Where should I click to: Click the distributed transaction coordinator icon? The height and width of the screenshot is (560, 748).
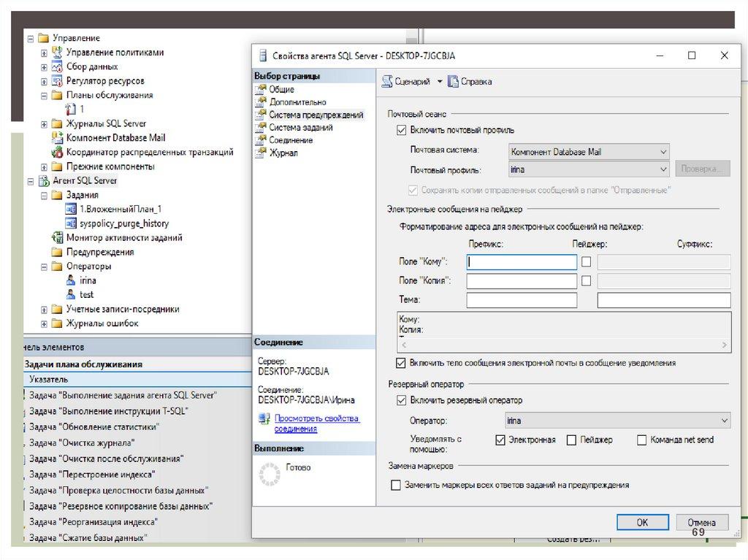[x=58, y=153]
